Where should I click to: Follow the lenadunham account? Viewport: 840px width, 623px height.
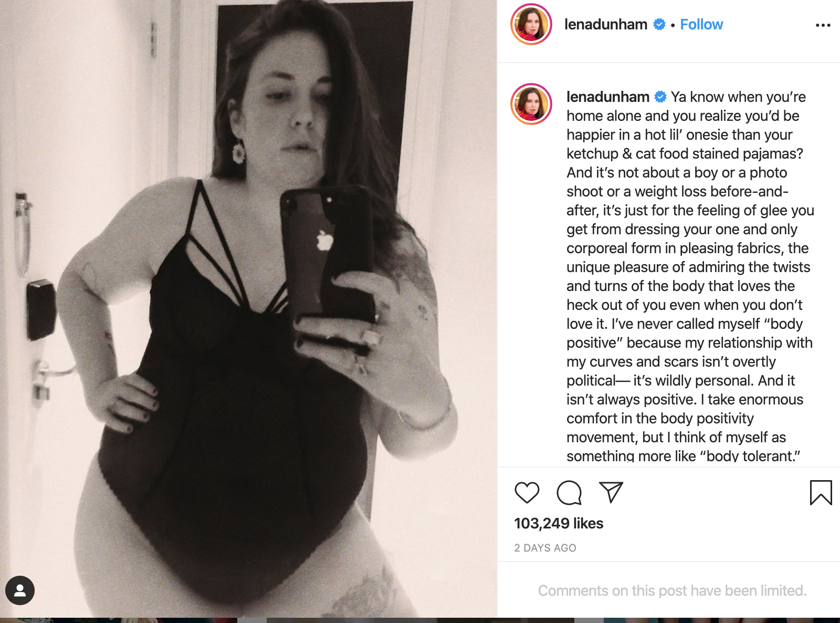point(701,25)
